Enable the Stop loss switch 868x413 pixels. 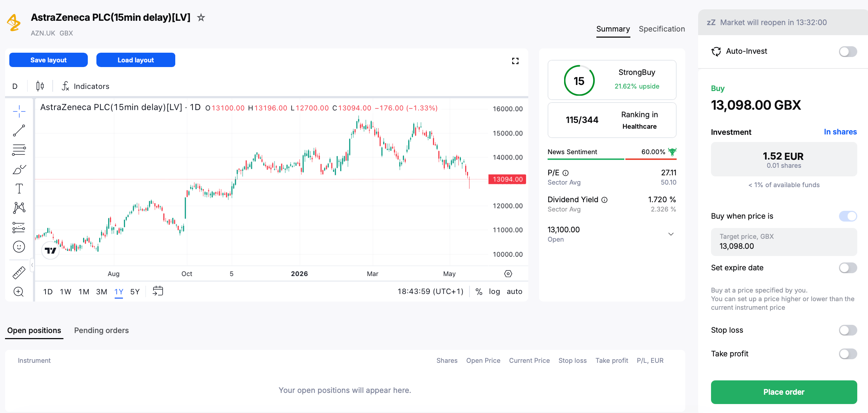[x=848, y=330]
